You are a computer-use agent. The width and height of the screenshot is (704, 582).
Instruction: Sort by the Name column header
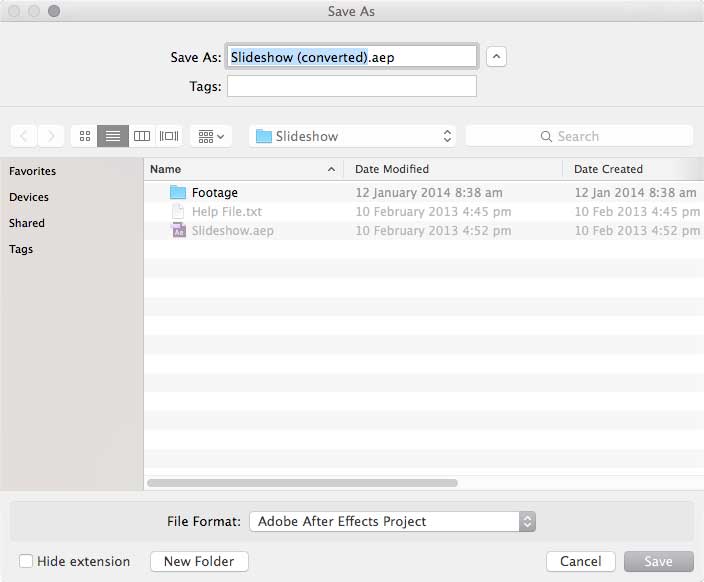[x=243, y=169]
